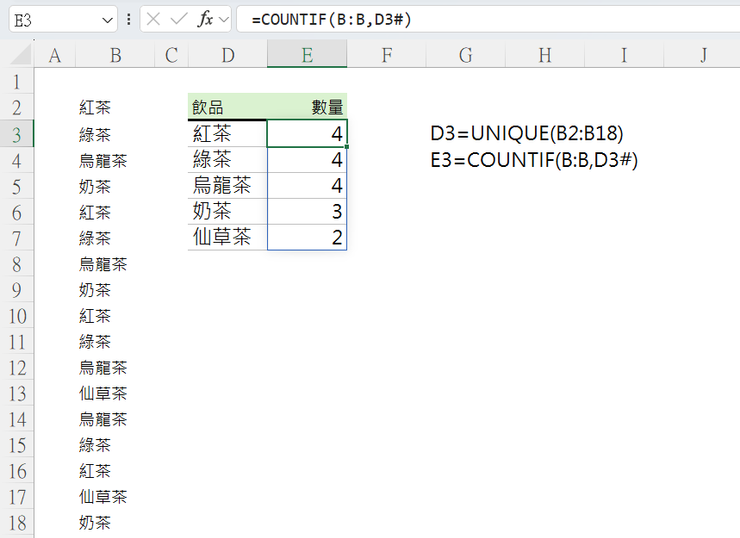Select cell E7 with value 2
The height and width of the screenshot is (538, 740).
[307, 237]
